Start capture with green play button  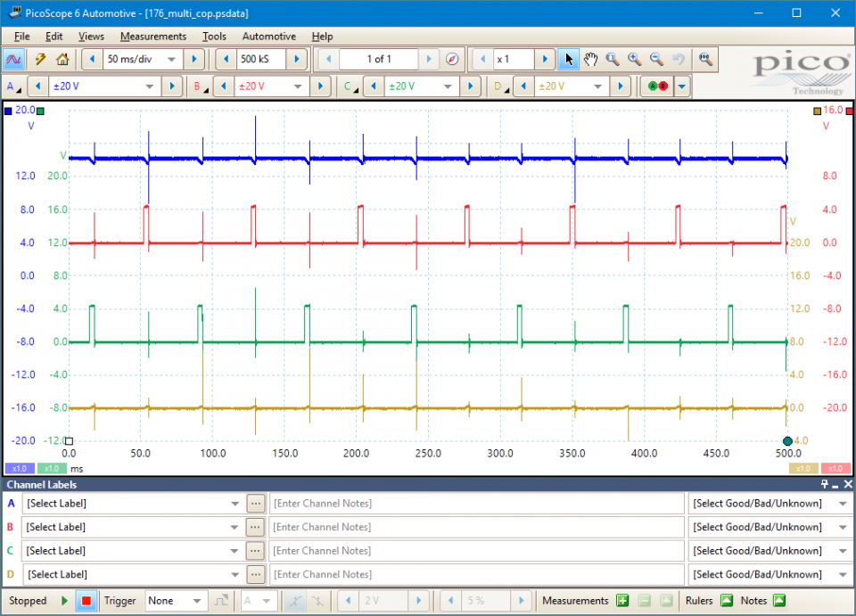pyautogui.click(x=64, y=601)
